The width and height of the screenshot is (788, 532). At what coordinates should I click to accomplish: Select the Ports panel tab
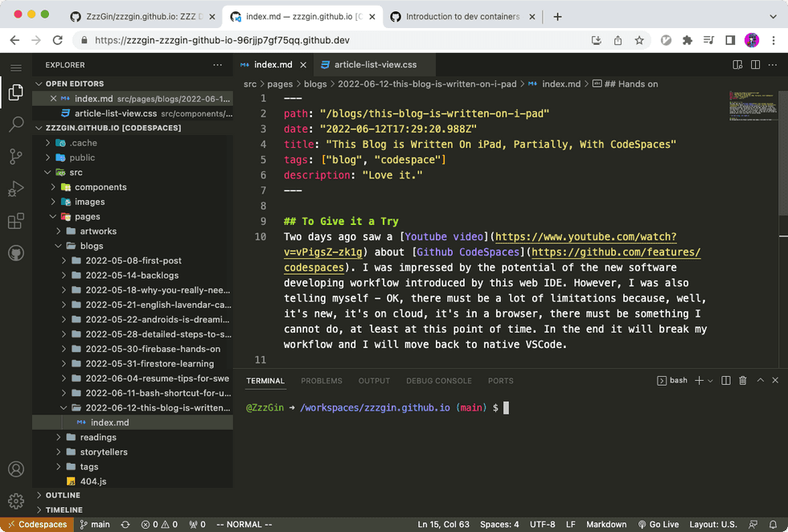(x=500, y=381)
